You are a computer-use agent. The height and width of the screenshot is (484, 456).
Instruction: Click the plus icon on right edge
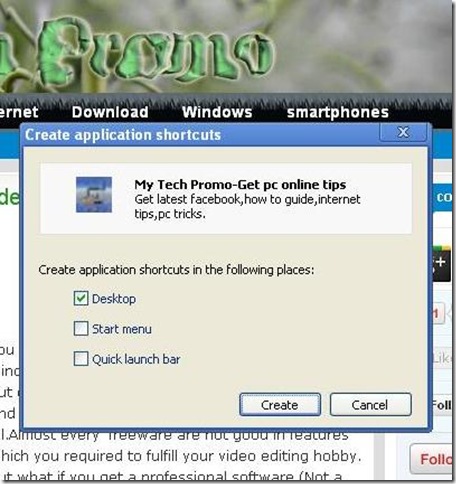[x=442, y=263]
